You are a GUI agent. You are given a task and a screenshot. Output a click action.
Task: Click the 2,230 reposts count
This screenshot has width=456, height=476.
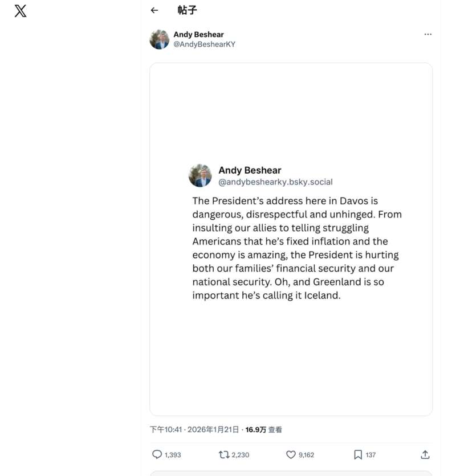point(240,455)
